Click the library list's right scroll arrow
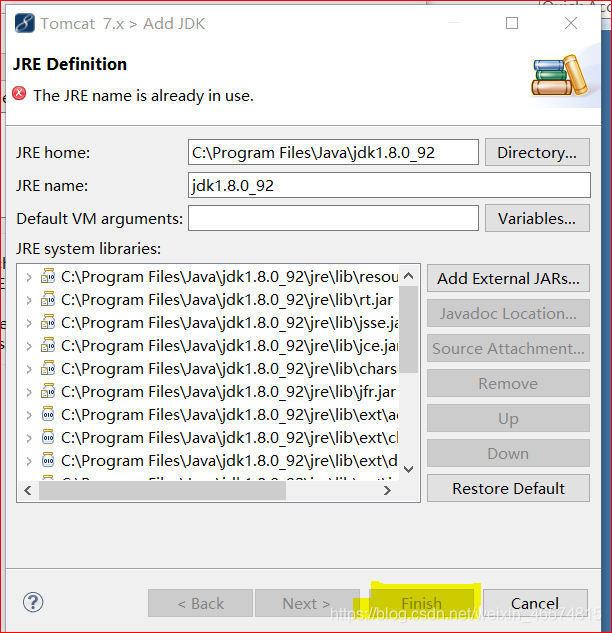This screenshot has height=633, width=612. pyautogui.click(x=387, y=490)
